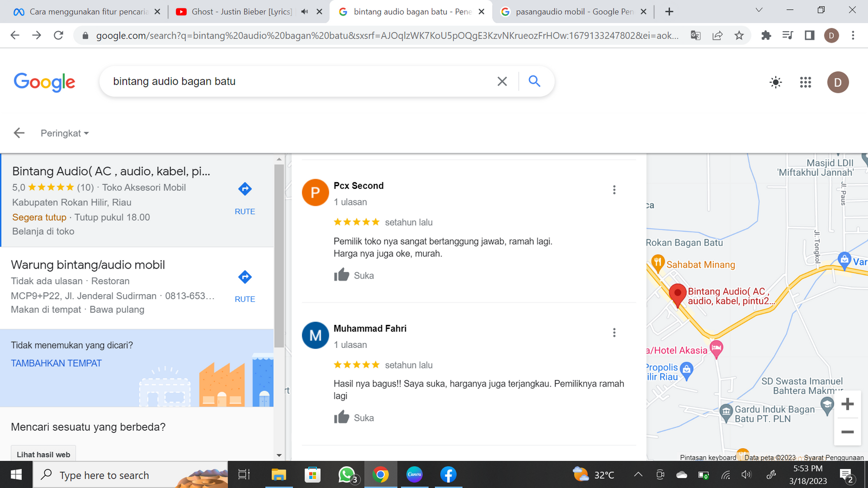Expand the system tray hidden icons chevron
The height and width of the screenshot is (488, 868).
(x=638, y=474)
